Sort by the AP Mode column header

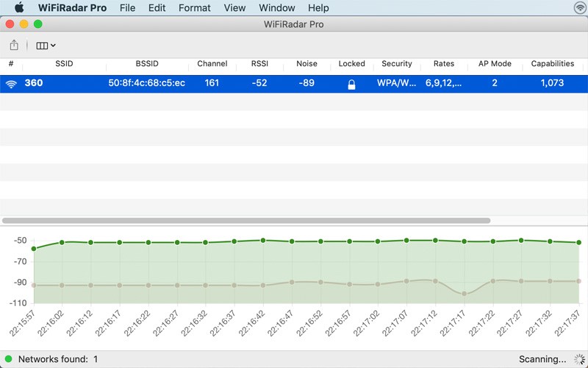495,63
